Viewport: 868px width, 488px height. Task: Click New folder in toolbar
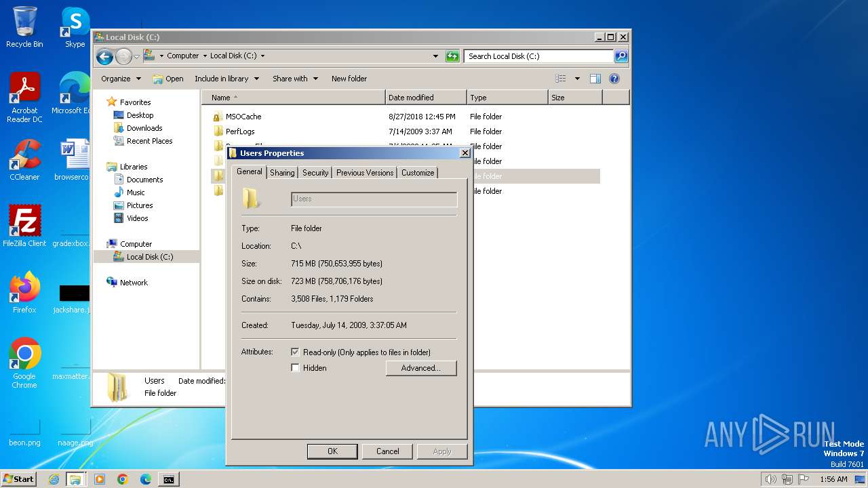click(349, 79)
